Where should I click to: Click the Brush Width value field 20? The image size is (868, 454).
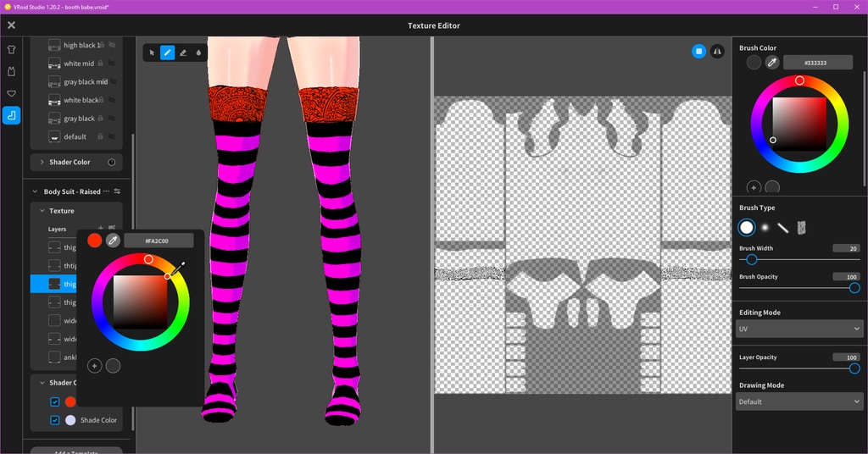pyautogui.click(x=847, y=248)
